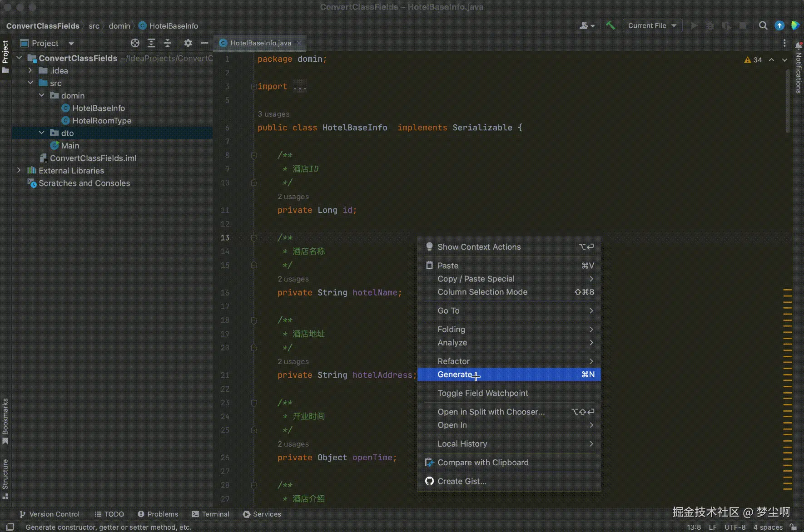Expand the External Libraries tree node
The image size is (804, 532).
coord(19,171)
